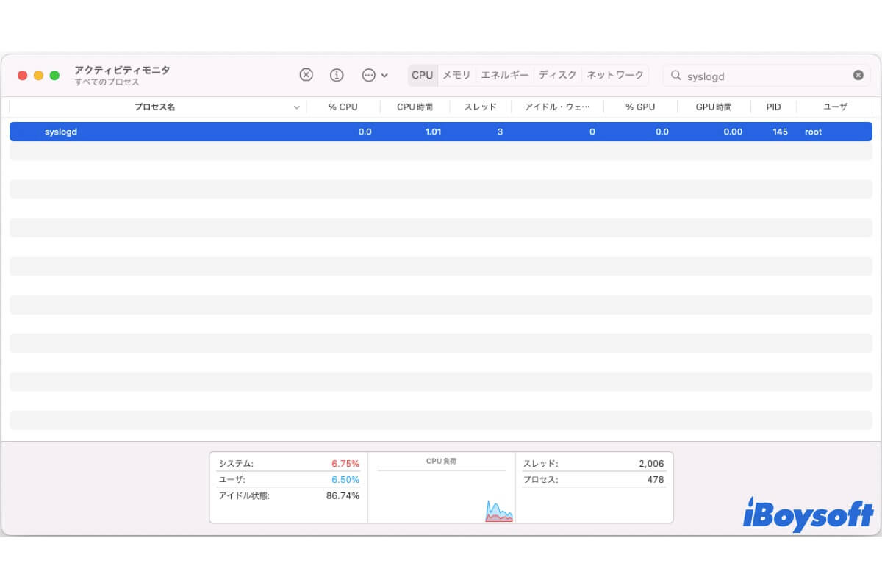Open process info with the (i) icon
The image size is (882, 588).
[337, 75]
